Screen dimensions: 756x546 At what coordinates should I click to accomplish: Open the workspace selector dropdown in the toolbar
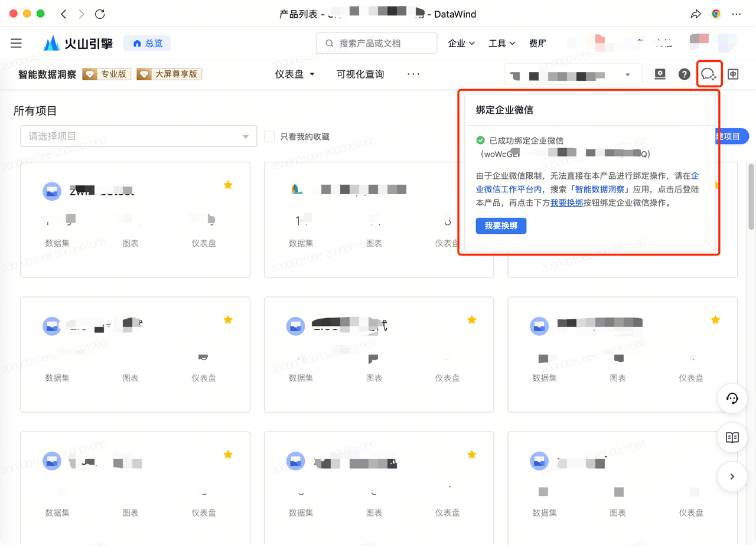click(x=573, y=75)
